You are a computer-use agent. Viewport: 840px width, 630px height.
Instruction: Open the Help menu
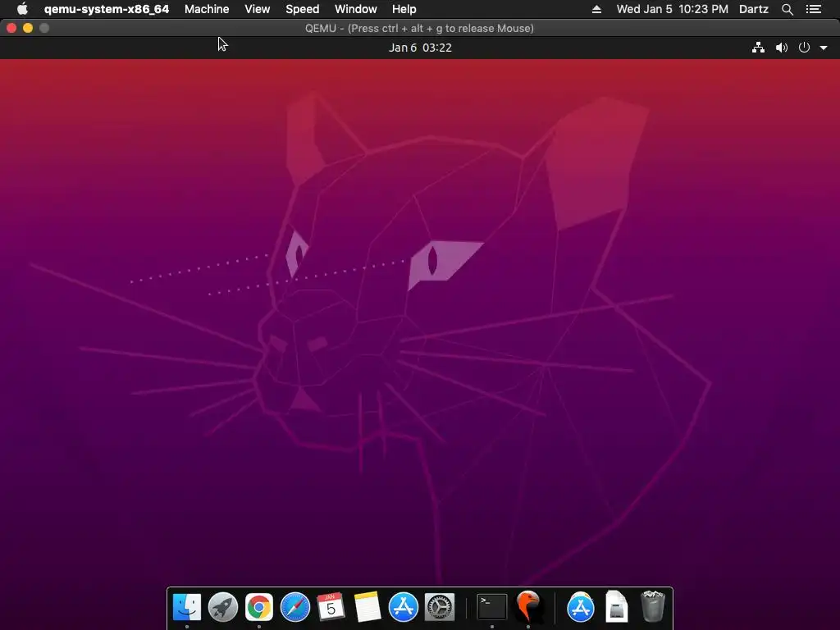(x=404, y=9)
